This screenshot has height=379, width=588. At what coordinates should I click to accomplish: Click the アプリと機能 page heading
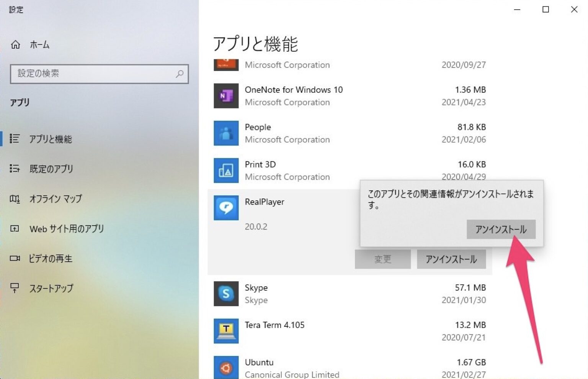pyautogui.click(x=255, y=44)
